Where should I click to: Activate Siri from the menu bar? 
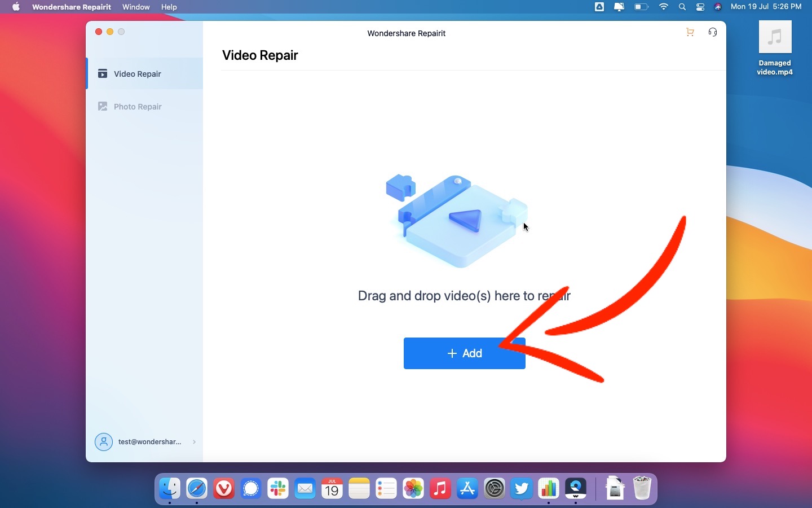(x=718, y=7)
